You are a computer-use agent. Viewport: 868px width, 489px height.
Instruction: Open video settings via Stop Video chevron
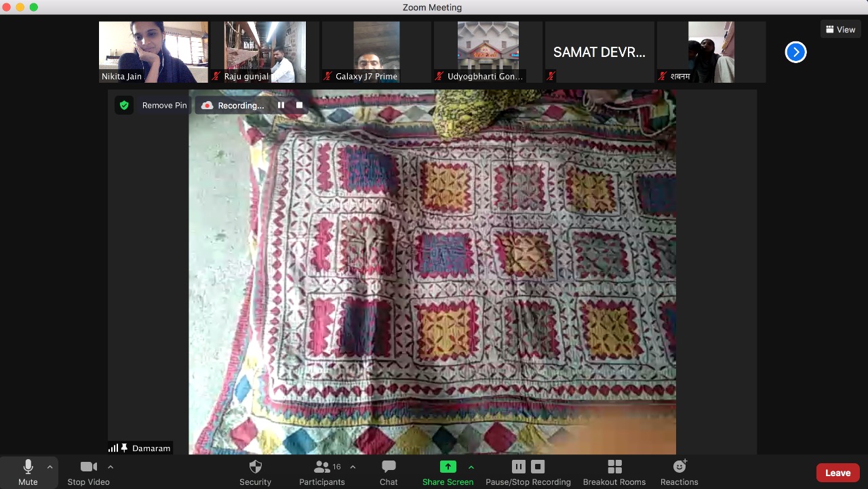[111, 466]
